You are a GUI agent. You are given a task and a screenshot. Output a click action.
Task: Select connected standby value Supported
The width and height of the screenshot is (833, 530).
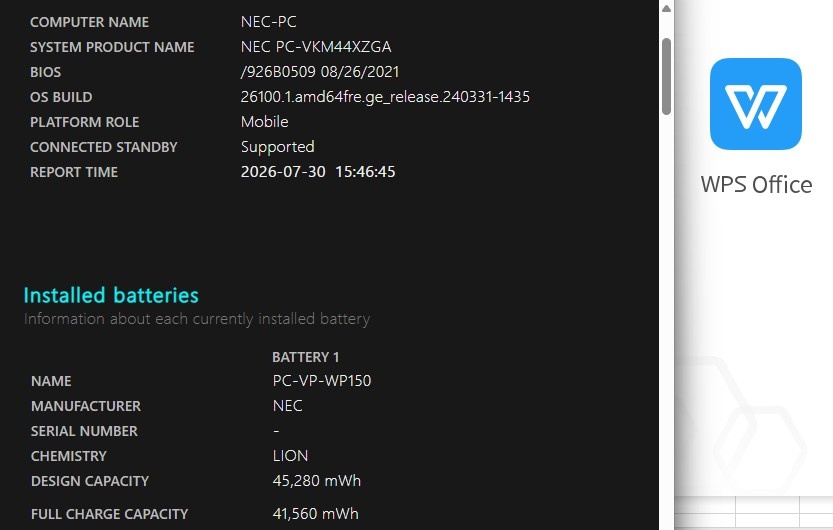[x=277, y=147]
